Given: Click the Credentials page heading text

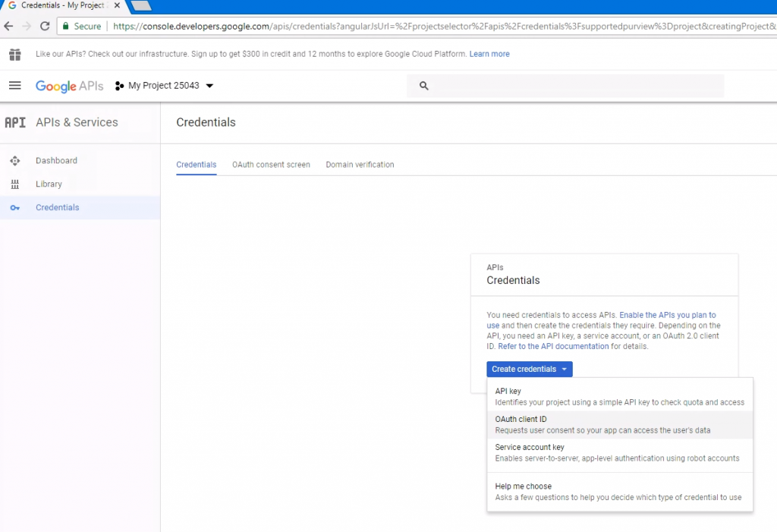Looking at the screenshot, I should coord(206,122).
